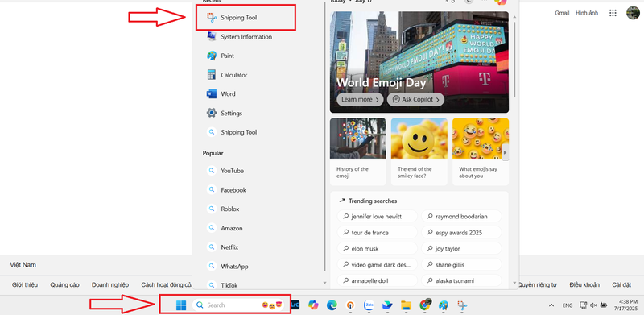The image size is (644, 315).
Task: Search trending 'tour de france'
Action: [377, 232]
